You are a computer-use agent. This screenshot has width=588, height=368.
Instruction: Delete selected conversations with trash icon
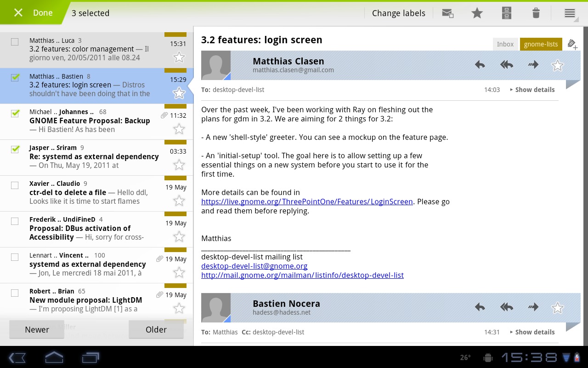point(536,13)
